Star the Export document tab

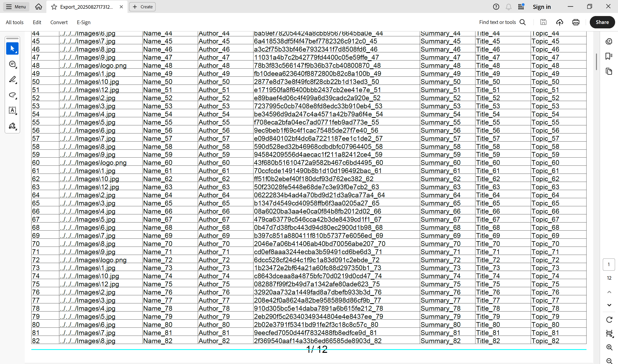coord(54,7)
